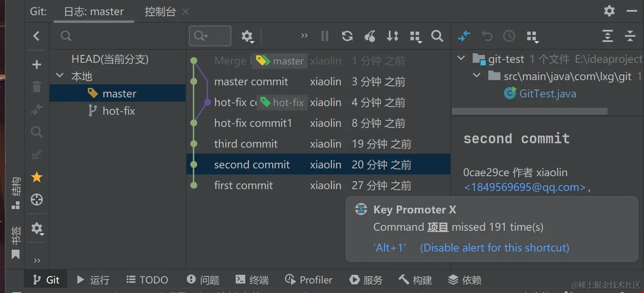644x293 pixels.
Task: Toggle IntelliSort sort arrows icon
Action: (392, 36)
